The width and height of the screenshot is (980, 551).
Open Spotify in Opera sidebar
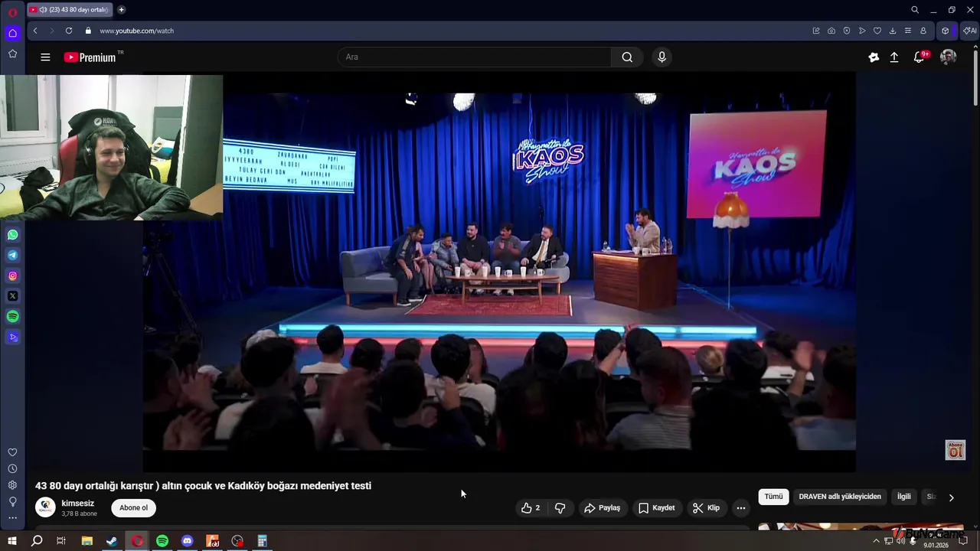click(x=12, y=316)
